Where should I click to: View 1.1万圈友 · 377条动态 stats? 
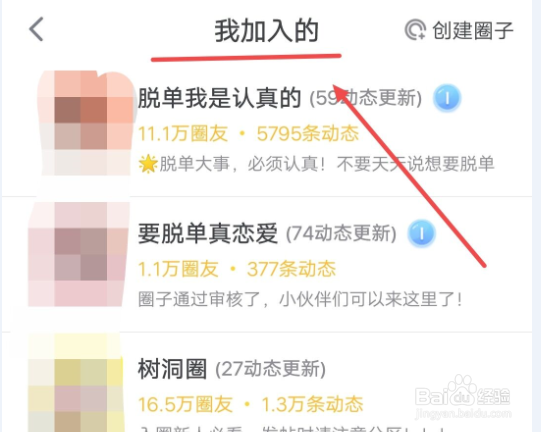click(x=237, y=269)
